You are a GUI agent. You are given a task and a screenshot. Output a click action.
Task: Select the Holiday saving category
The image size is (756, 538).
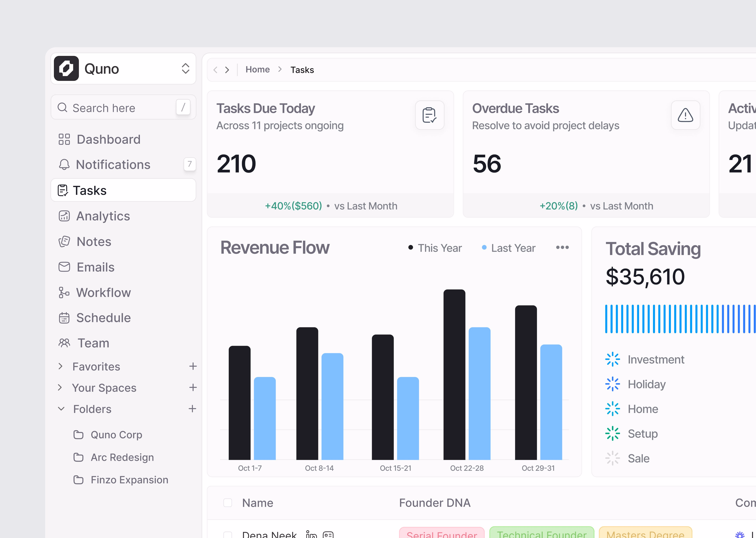point(635,384)
